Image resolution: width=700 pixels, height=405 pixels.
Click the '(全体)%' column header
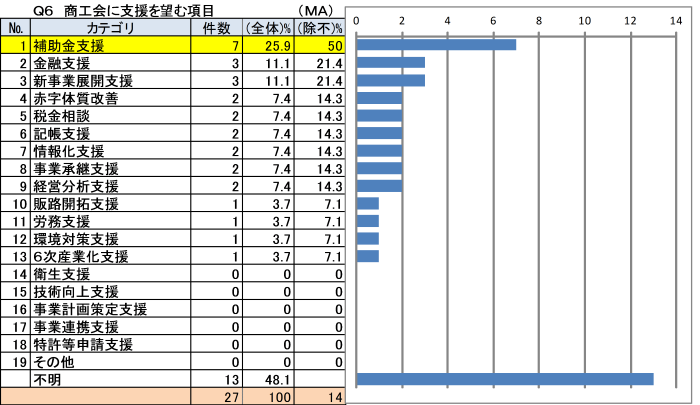[268, 28]
